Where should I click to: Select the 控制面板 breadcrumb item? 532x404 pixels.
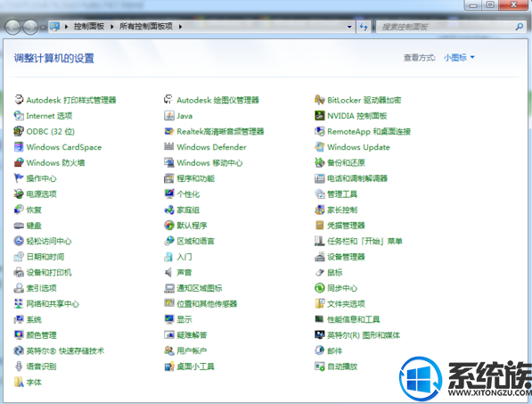point(89,27)
